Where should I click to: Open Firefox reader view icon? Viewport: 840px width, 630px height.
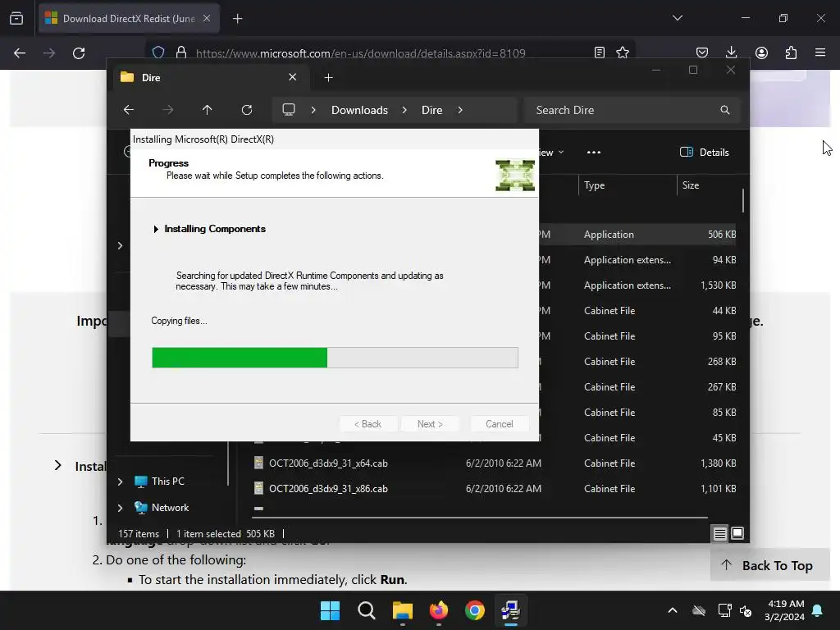(600, 52)
